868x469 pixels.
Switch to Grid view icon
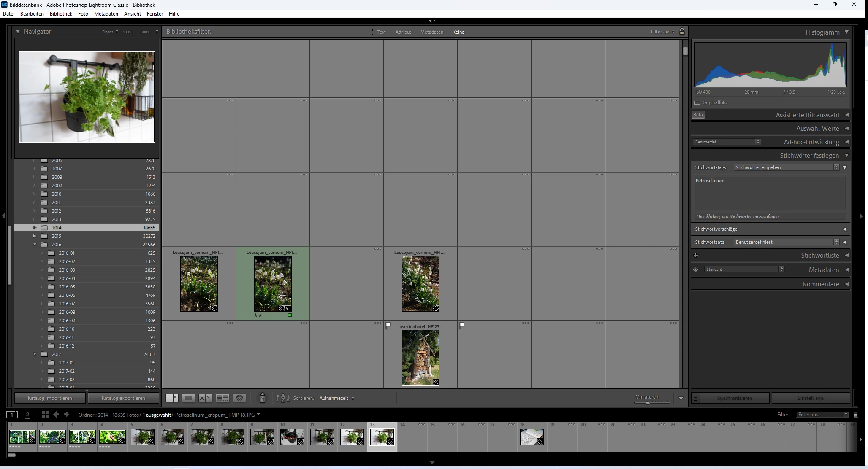pyautogui.click(x=172, y=398)
